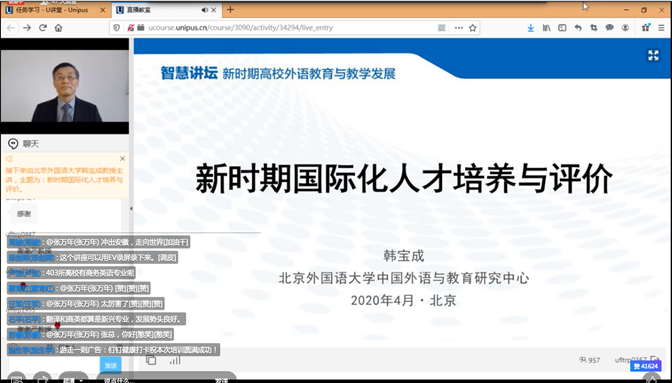Click chat message 钉钉健康打卡祝本次培训圆满成功
Viewport: 672px width, 383px height.
point(113,350)
